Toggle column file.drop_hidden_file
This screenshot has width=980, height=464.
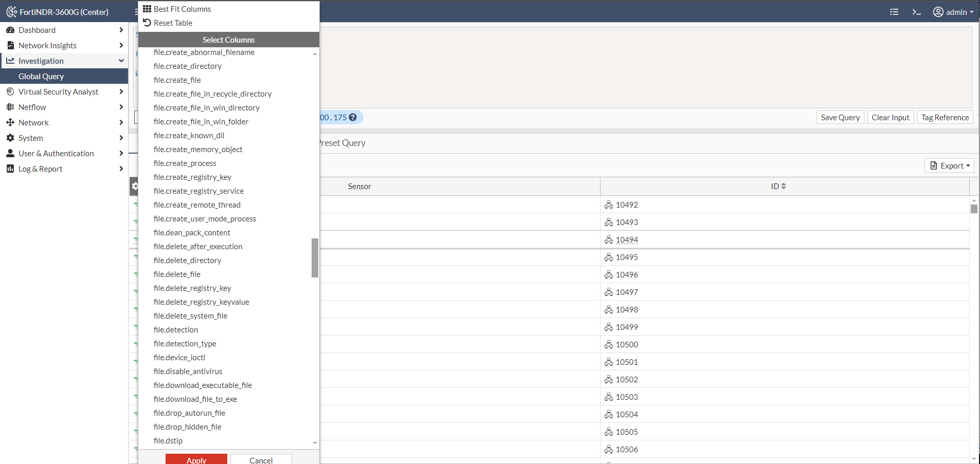(188, 426)
